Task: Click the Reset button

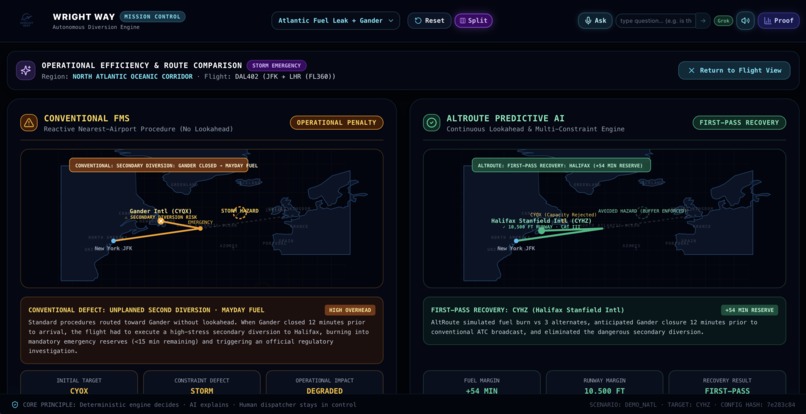Action: [x=429, y=21]
